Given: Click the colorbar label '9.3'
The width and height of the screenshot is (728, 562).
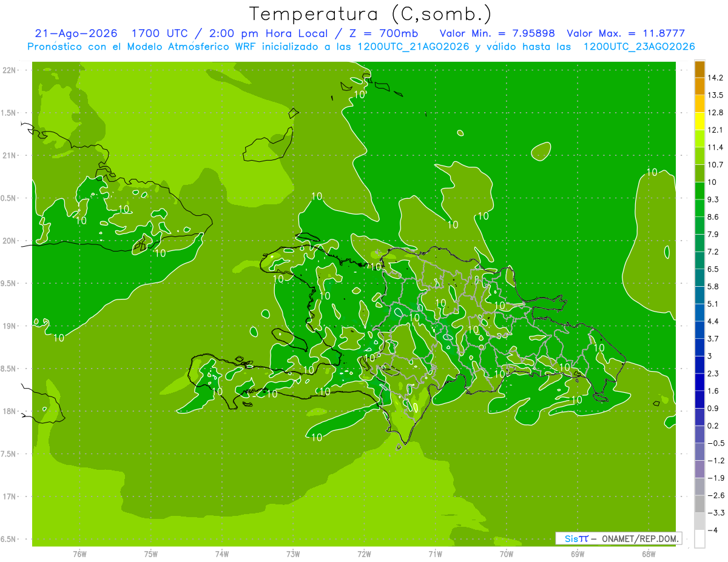Looking at the screenshot, I should click(x=713, y=199).
